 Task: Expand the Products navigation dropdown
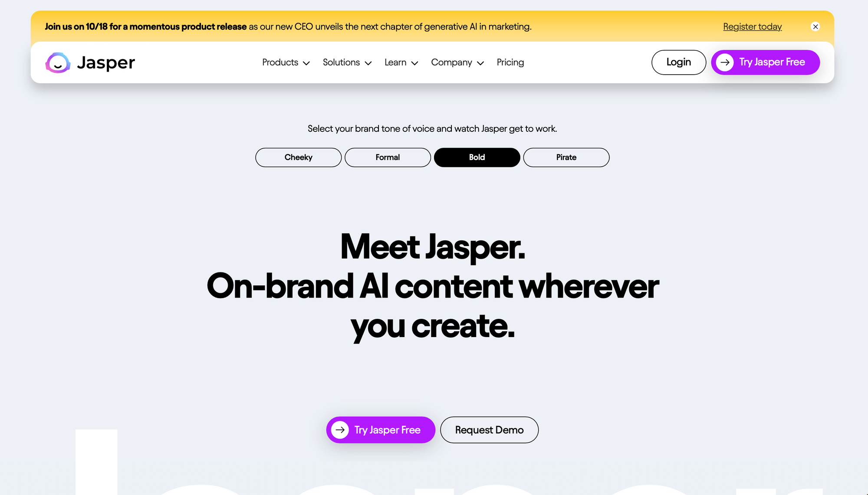(286, 62)
